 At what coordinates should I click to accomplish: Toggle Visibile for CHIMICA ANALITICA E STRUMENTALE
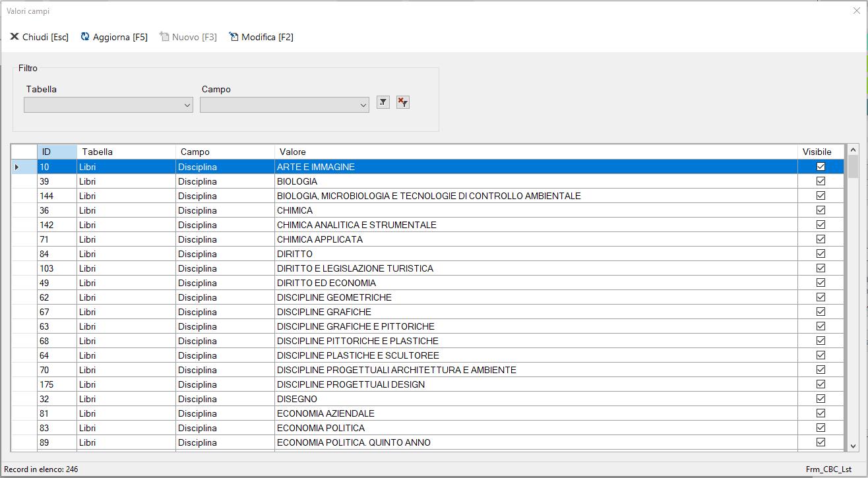(x=821, y=225)
